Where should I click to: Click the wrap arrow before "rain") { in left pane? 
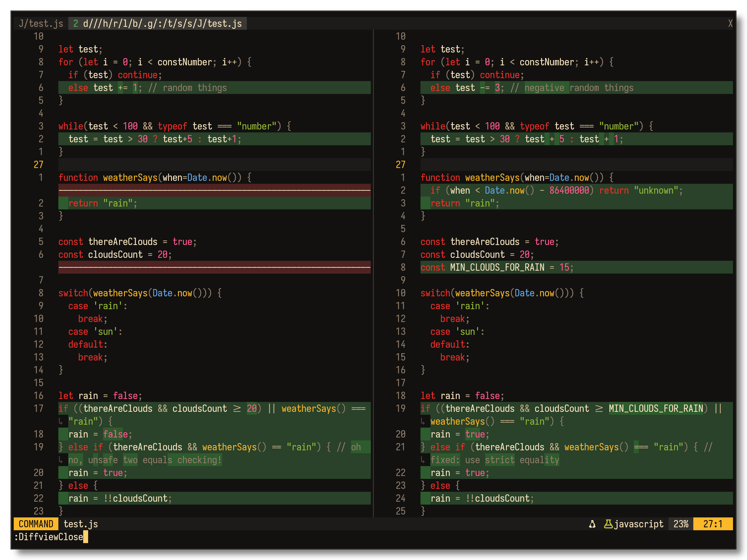pos(61,421)
